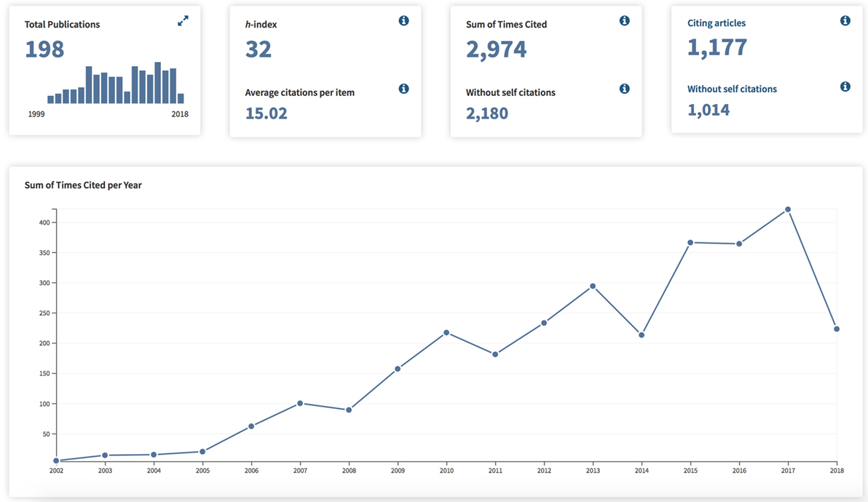Click the 2018 data point on the line chart
This screenshot has width=868, height=502.
pyautogui.click(x=837, y=329)
